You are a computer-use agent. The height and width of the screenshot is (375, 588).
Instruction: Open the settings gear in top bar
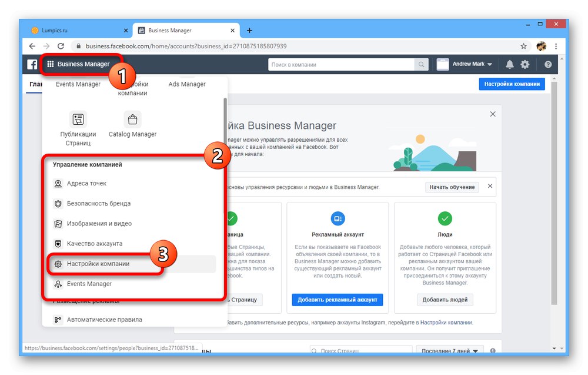(x=524, y=65)
